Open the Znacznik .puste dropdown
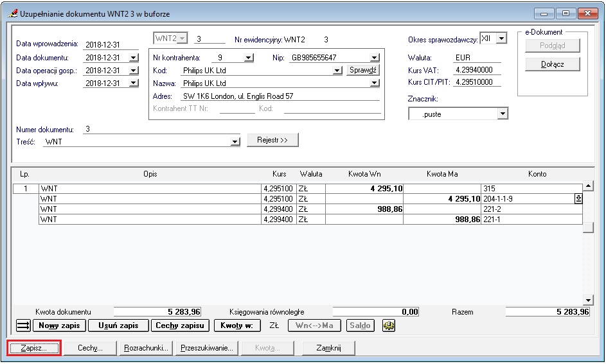The image size is (606, 364). point(503,114)
